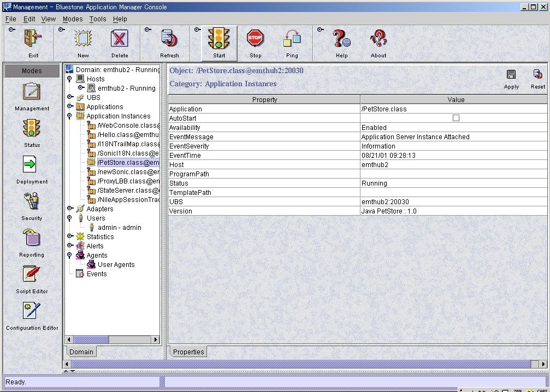Launch the Script Editor

pos(32,274)
